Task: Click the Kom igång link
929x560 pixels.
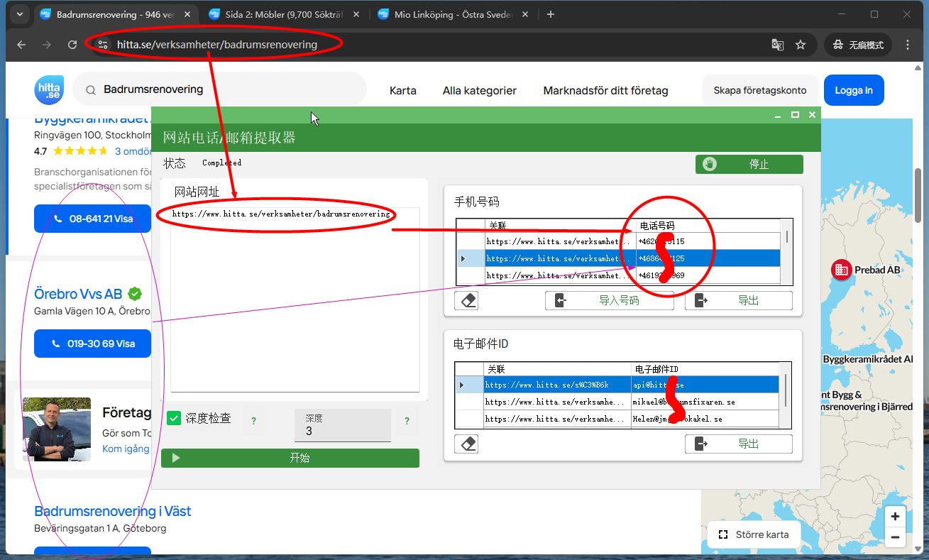Action: [x=126, y=449]
